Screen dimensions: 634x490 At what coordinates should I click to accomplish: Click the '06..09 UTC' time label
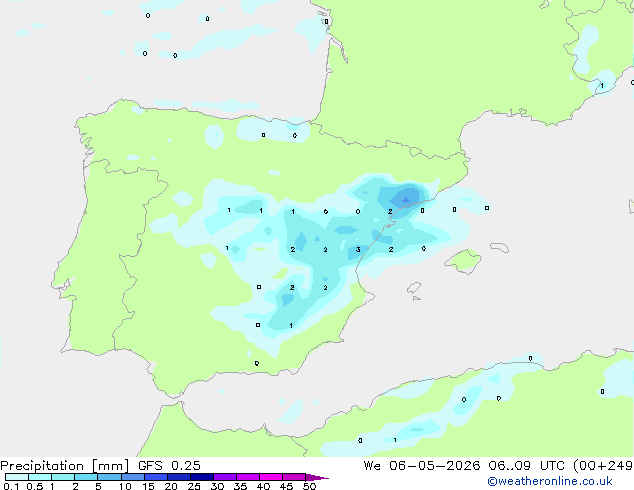[x=524, y=466]
